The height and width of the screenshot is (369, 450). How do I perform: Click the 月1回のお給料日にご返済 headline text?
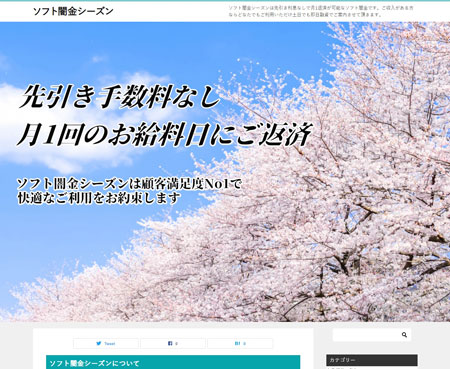point(165,135)
